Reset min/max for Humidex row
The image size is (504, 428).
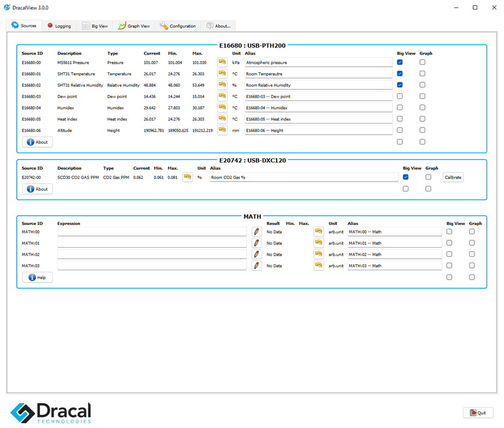coord(222,107)
